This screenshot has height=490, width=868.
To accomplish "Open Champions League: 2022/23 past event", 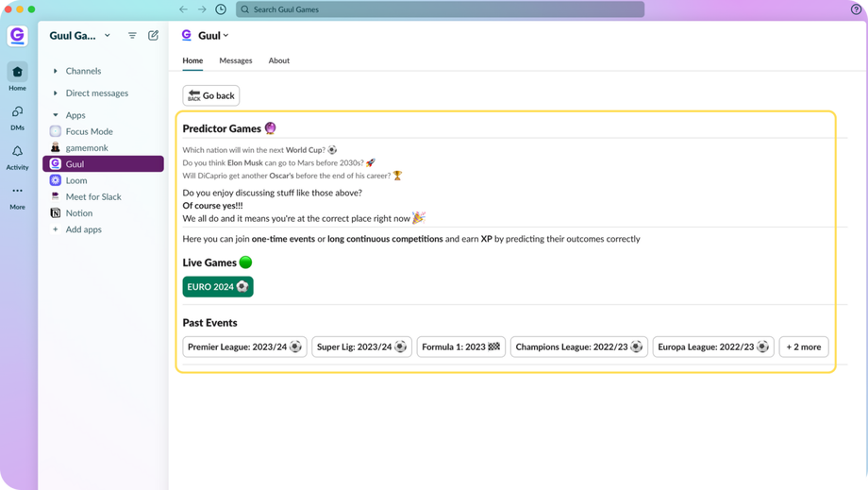I will [x=579, y=347].
